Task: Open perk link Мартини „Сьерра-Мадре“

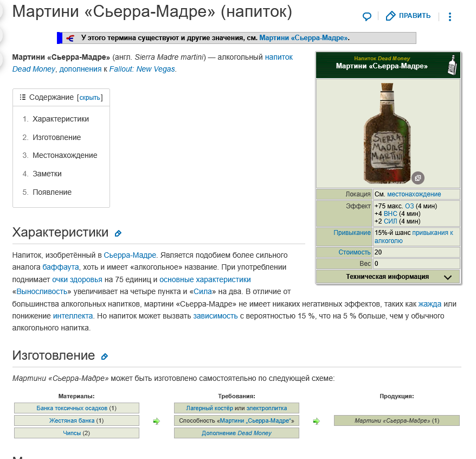Action: point(255,420)
